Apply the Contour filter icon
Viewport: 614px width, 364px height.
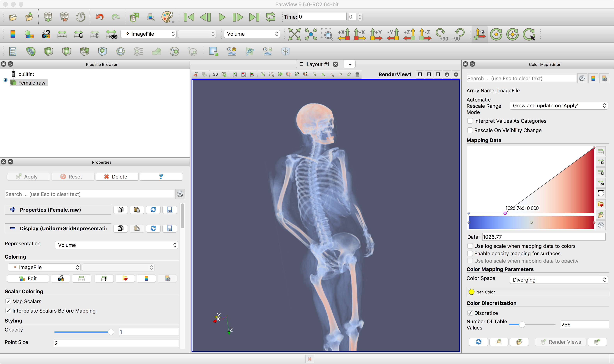pos(31,51)
